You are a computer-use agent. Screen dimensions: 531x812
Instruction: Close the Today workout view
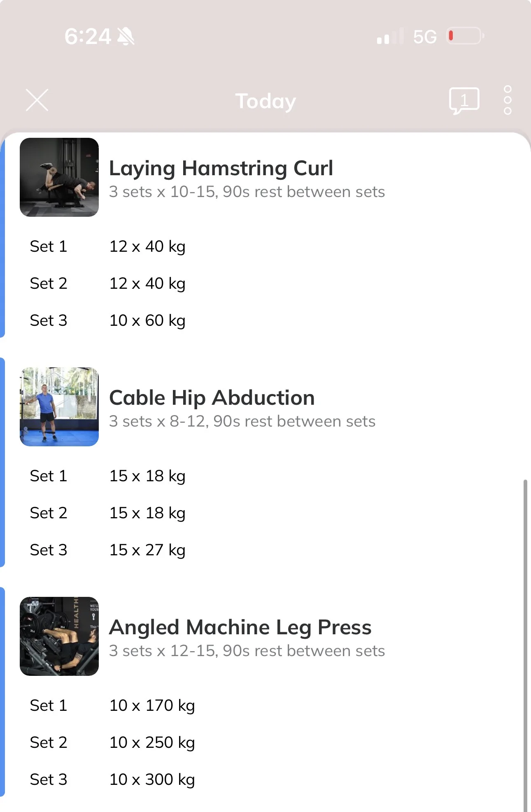37,100
